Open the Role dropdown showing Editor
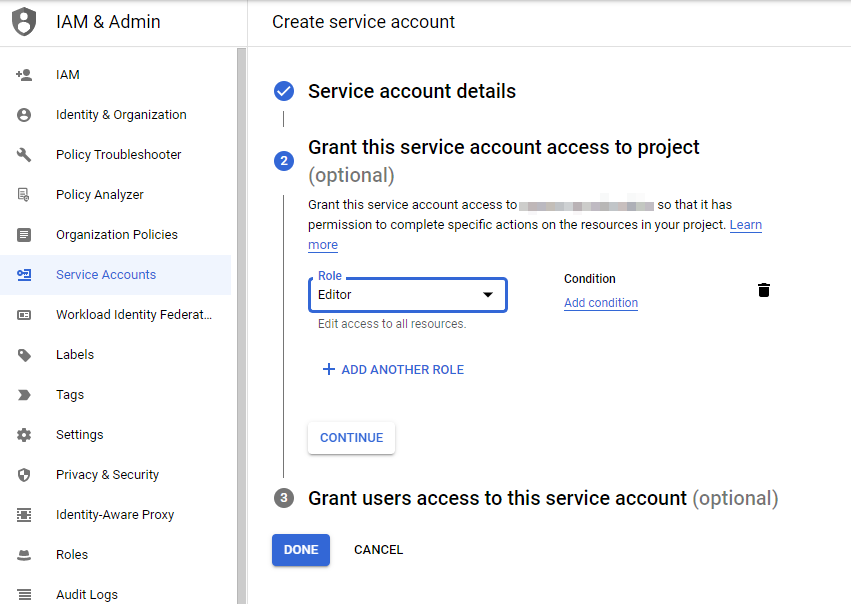This screenshot has height=604, width=851. click(x=407, y=295)
